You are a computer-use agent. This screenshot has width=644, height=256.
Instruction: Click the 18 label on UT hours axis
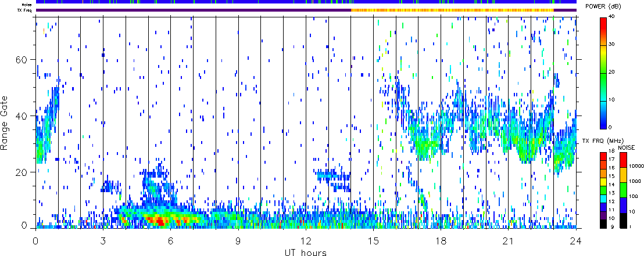pos(441,241)
